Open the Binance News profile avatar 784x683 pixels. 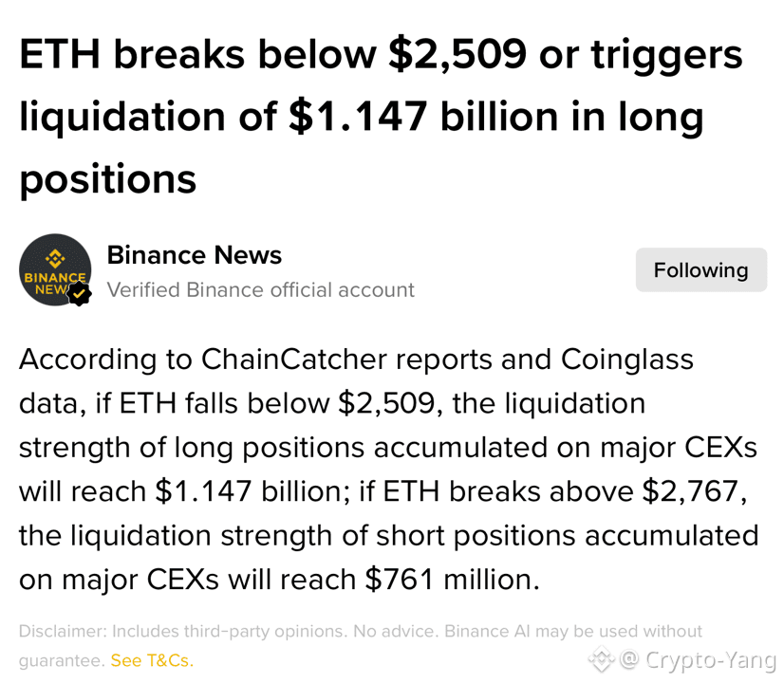click(x=55, y=269)
